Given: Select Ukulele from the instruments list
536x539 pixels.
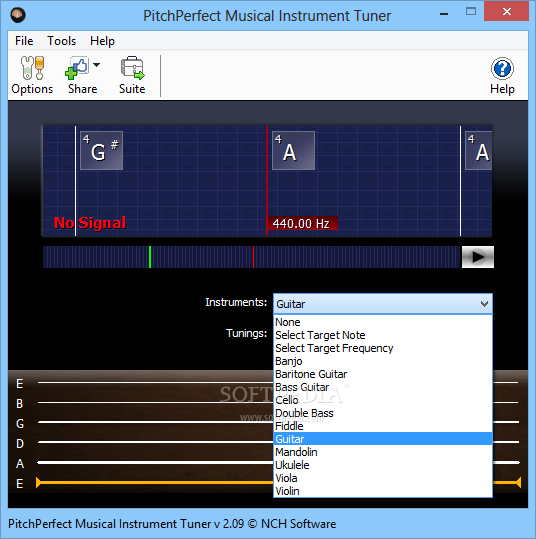Looking at the screenshot, I should coord(383,465).
